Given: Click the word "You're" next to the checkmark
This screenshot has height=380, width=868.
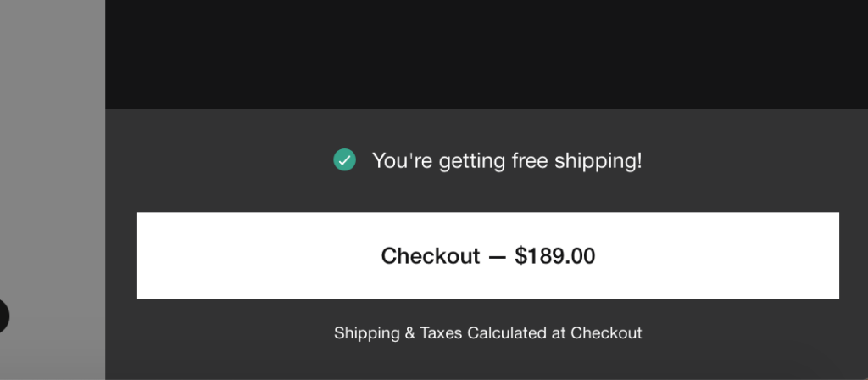Looking at the screenshot, I should (x=402, y=160).
